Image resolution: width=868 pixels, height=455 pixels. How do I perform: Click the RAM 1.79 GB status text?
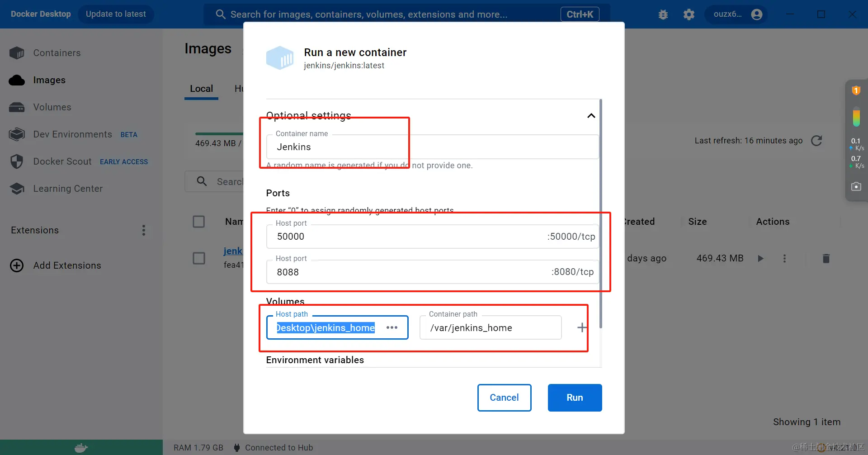(198, 448)
